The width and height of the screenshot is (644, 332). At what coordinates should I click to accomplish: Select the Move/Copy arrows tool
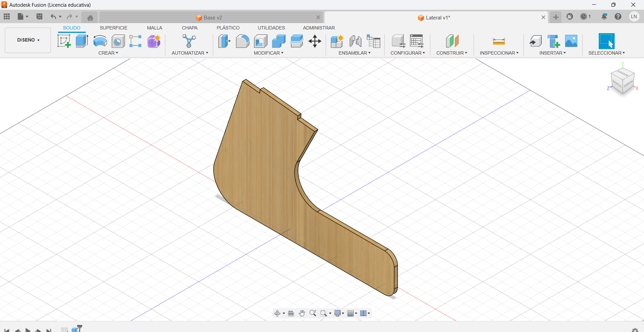pos(315,41)
